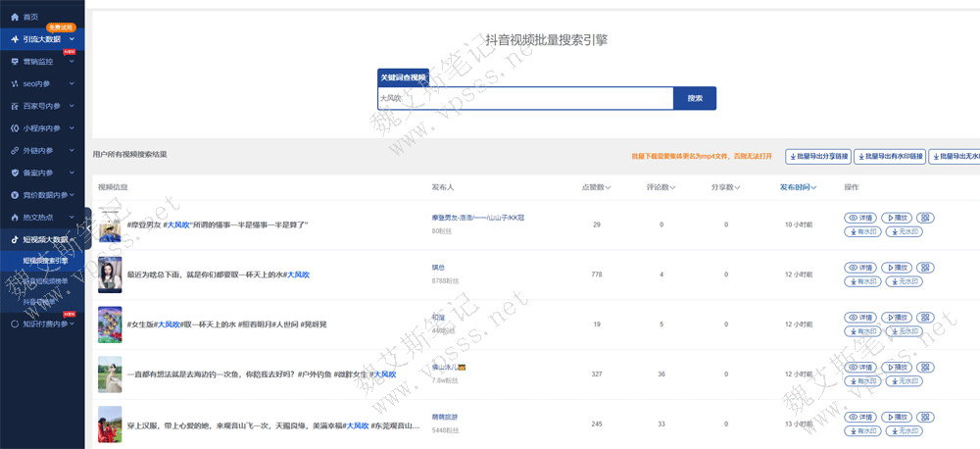Click the 免费试用 badge
980x449 pixels.
point(61,27)
